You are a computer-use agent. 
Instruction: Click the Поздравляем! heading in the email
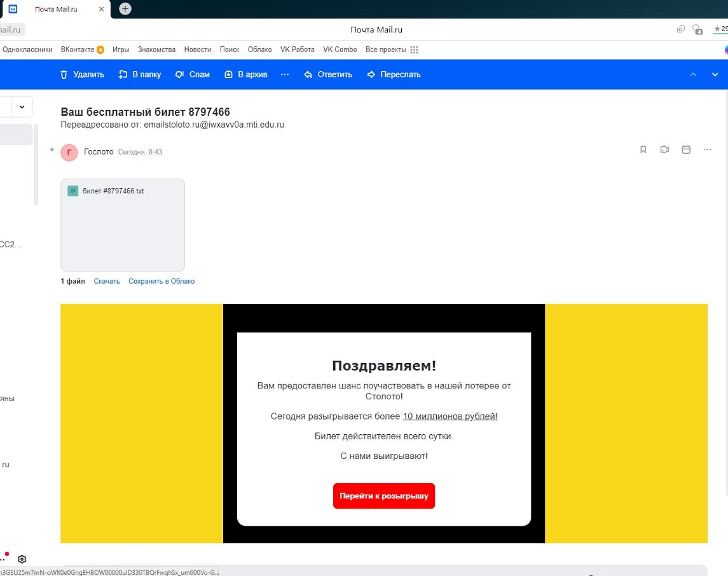click(x=384, y=366)
